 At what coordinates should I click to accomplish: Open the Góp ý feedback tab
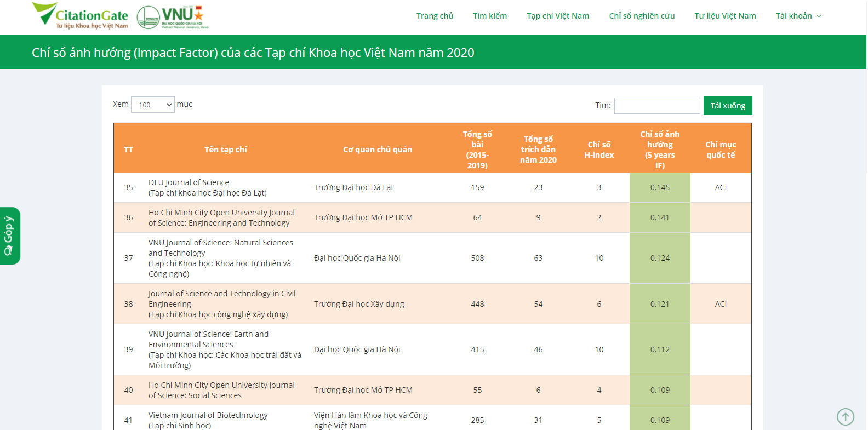9,236
